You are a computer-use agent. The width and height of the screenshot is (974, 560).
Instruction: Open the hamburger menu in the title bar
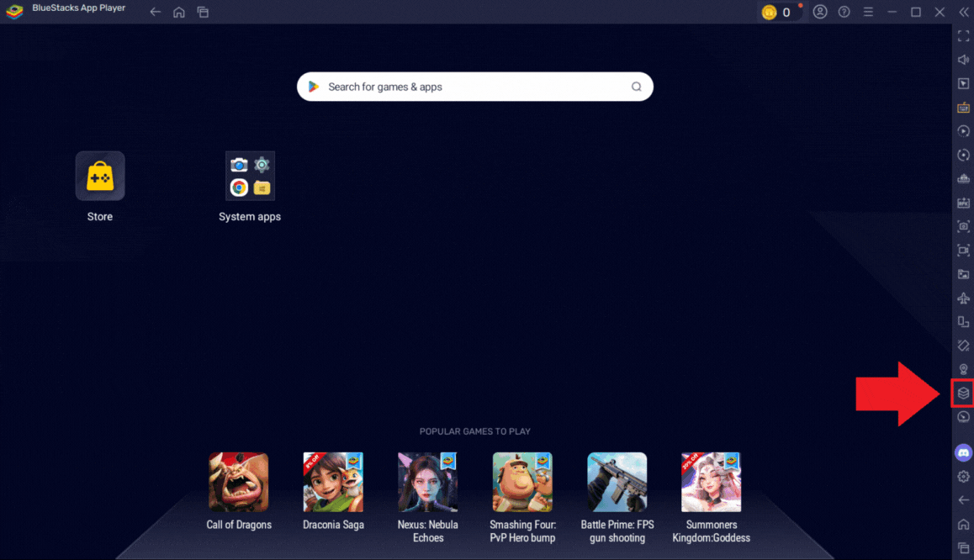(x=868, y=12)
